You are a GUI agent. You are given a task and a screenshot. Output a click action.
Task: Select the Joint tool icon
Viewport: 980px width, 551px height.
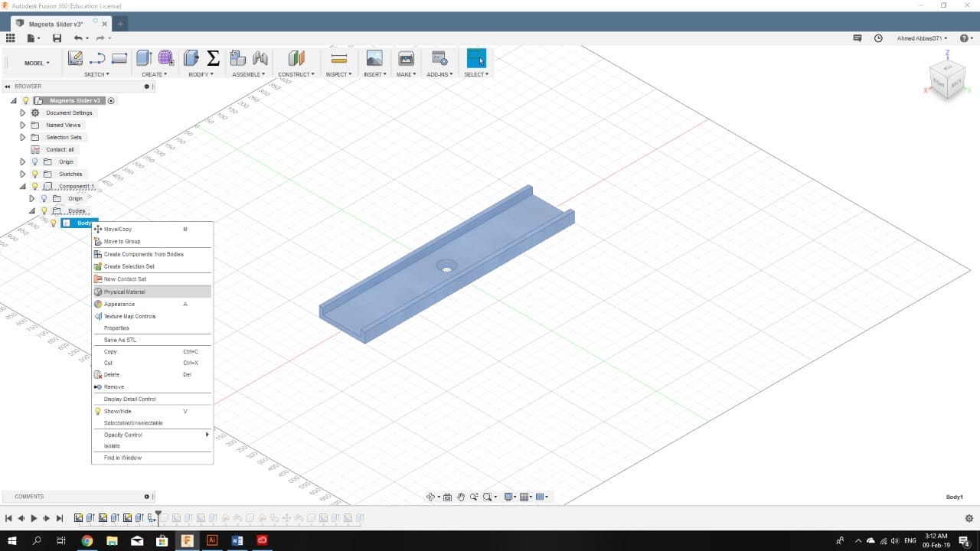(260, 58)
